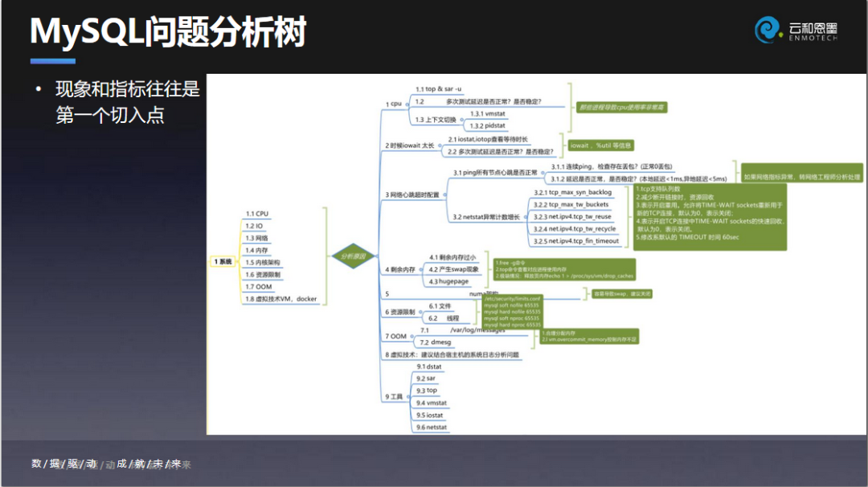This screenshot has height=487, width=868.
Task: Click the 1.7 OOM item in the system list
Action: pos(259,287)
